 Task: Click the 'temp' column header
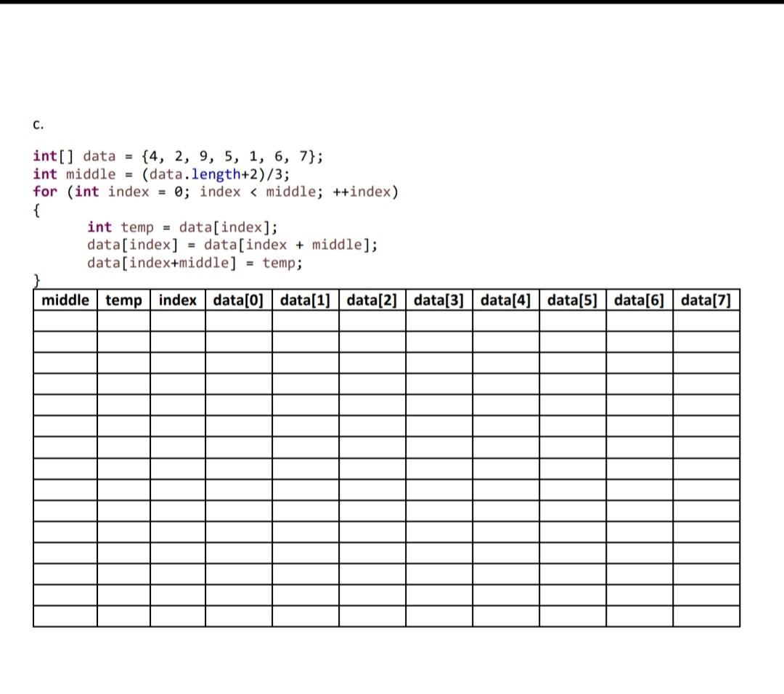(123, 300)
